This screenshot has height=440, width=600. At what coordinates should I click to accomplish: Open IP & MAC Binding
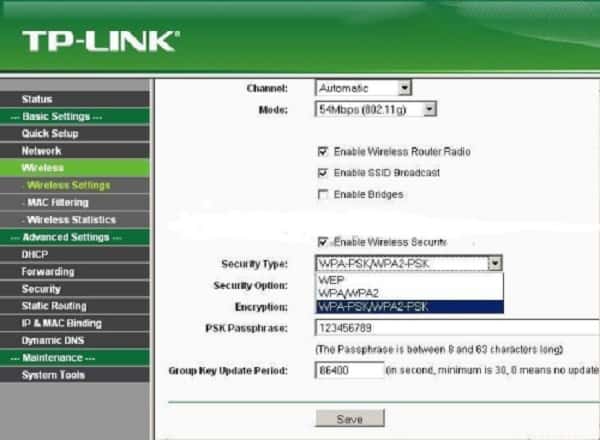pyautogui.click(x=75, y=323)
